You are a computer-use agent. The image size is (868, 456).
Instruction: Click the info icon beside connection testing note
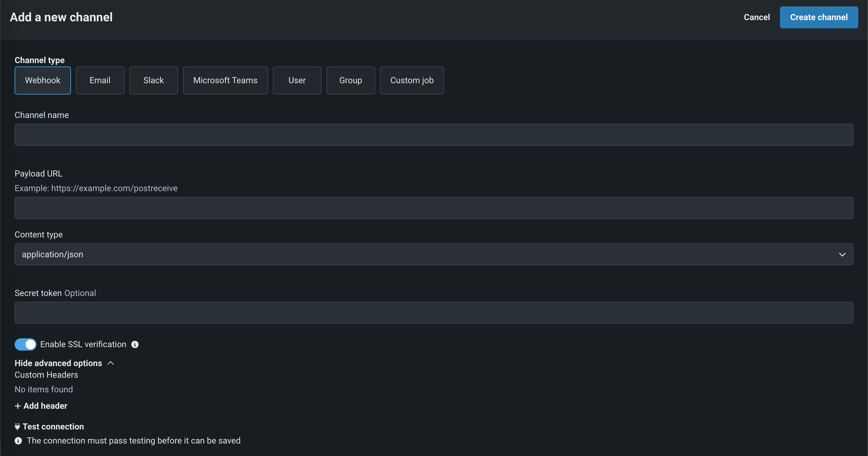(18, 441)
